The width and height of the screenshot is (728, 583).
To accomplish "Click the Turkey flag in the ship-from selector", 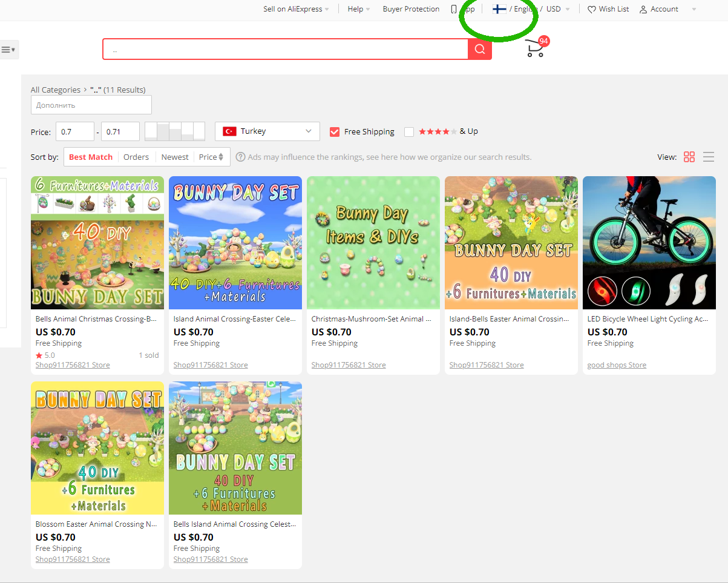I will (x=229, y=131).
